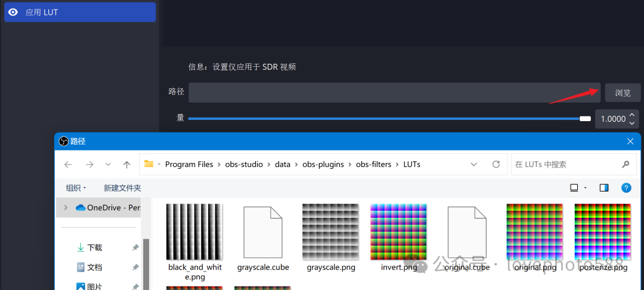Refresh the LUTs folder view
644x290 pixels.
coord(496,164)
